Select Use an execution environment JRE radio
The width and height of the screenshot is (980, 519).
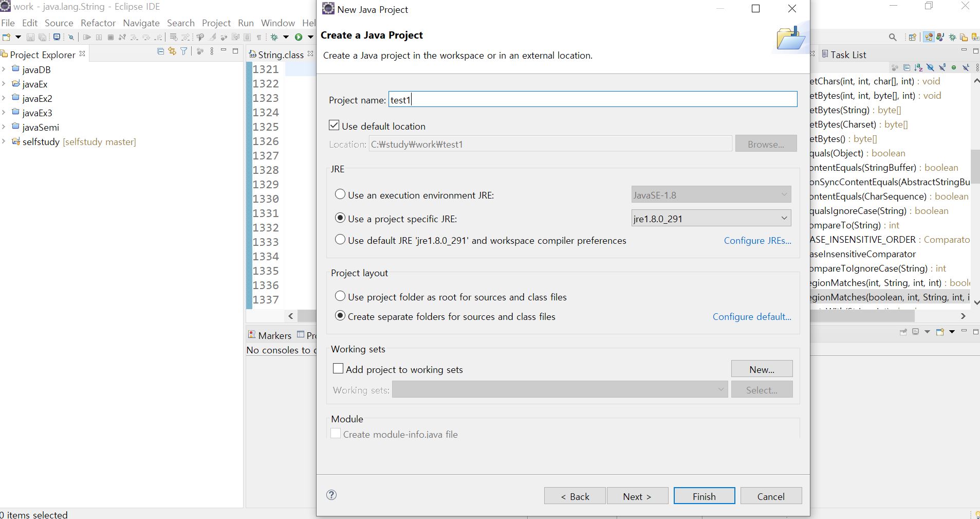[x=340, y=194]
